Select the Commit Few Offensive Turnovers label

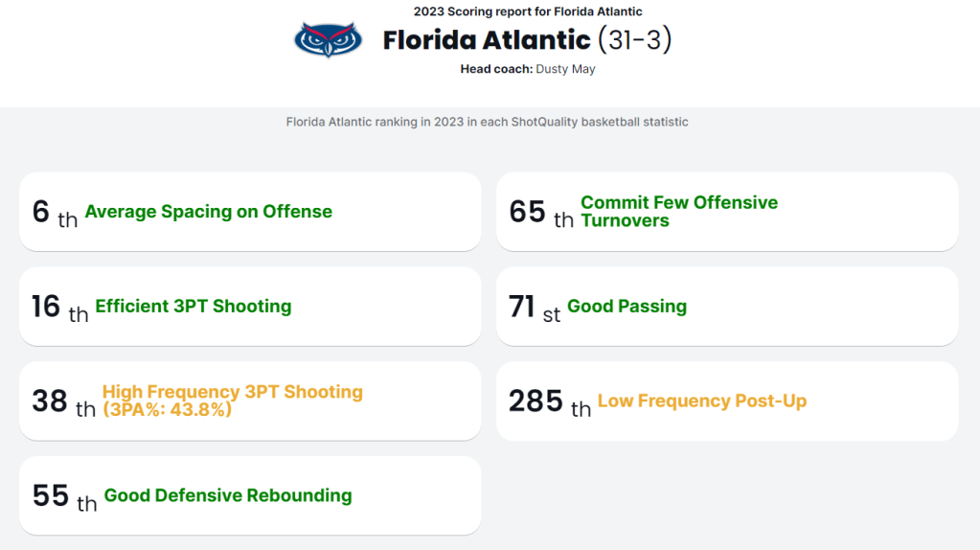pyautogui.click(x=679, y=212)
